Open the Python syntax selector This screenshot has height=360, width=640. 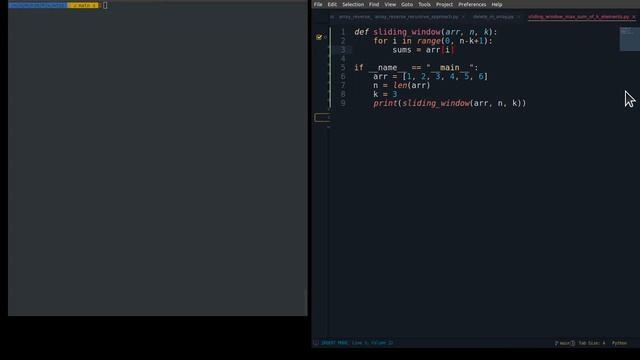click(619, 343)
